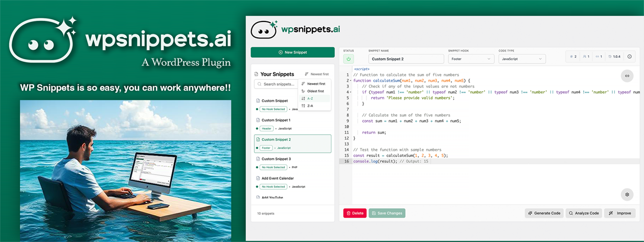644x242 pixels.
Task: Click the promo photo of man at desk
Action: [x=125, y=170]
